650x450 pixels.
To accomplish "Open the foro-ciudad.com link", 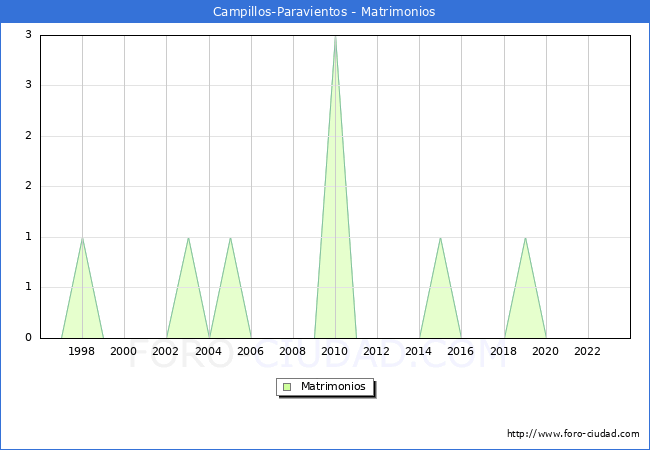I will 573,434.
